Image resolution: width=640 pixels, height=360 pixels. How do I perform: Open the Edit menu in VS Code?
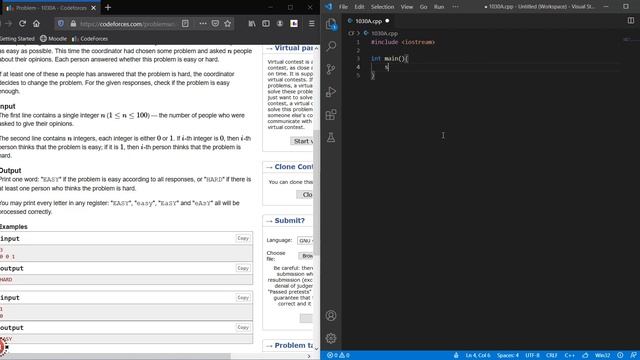click(x=359, y=7)
